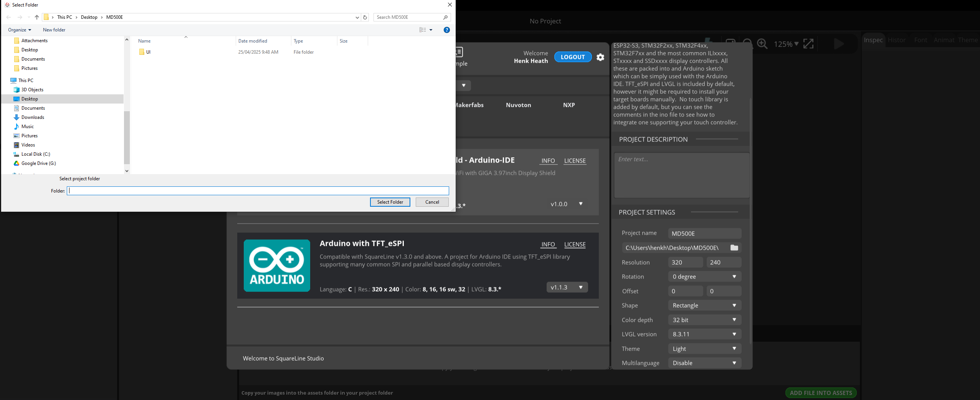
Task: Sort by the Type column header
Action: (298, 41)
